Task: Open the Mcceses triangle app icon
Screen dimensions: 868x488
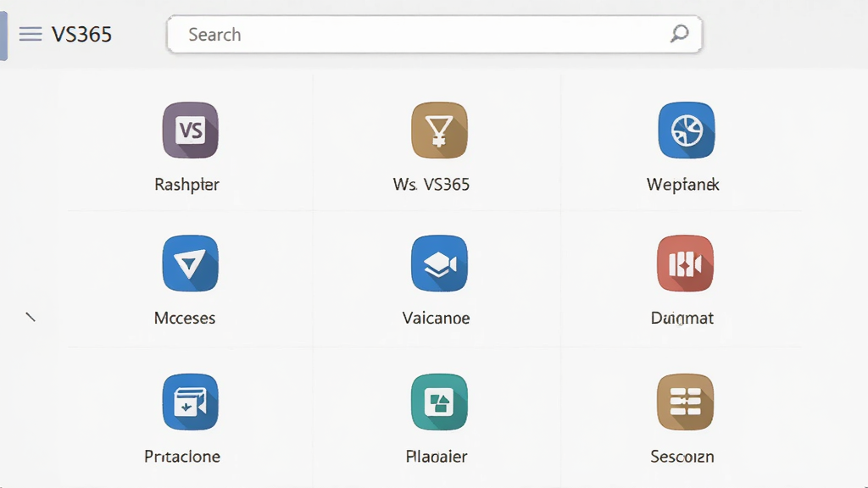Action: pyautogui.click(x=191, y=263)
